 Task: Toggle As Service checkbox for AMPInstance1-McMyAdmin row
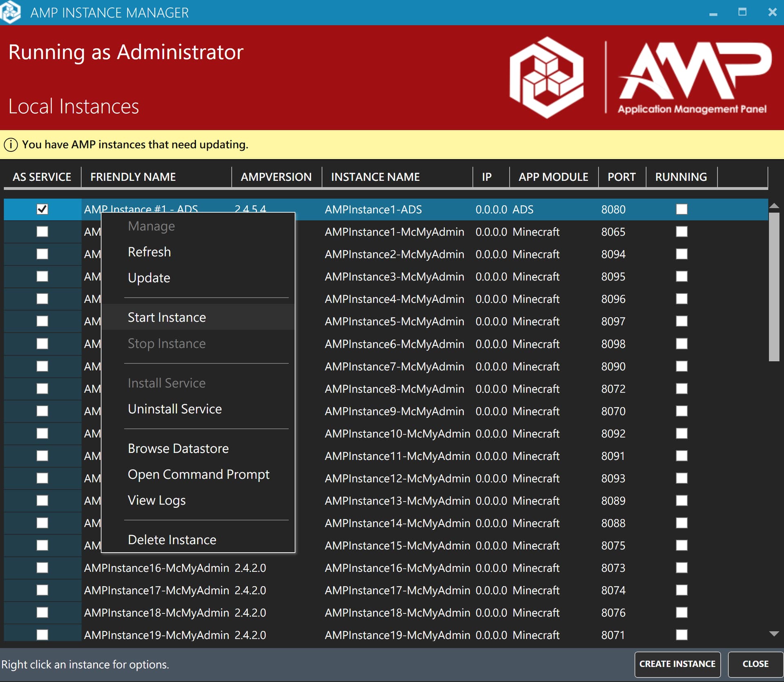[42, 232]
